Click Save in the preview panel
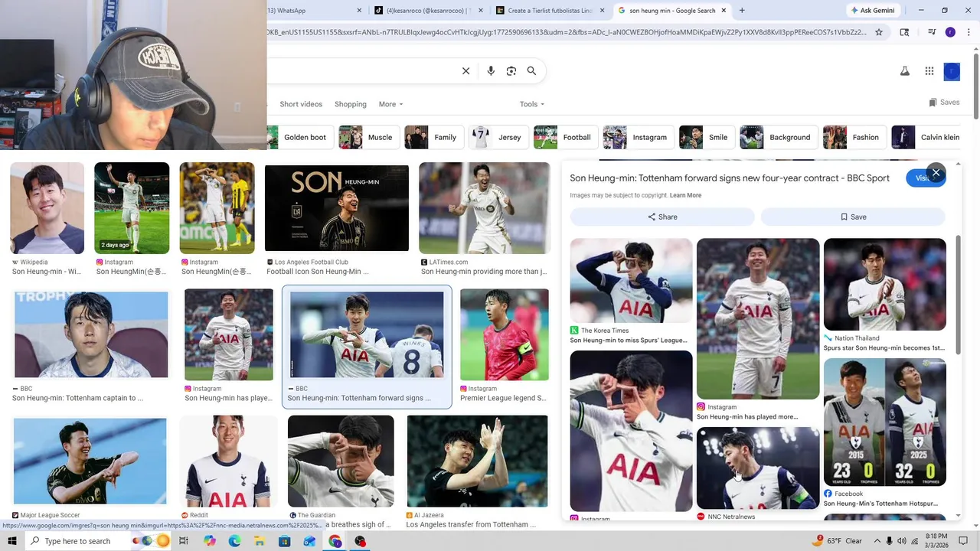 point(853,217)
